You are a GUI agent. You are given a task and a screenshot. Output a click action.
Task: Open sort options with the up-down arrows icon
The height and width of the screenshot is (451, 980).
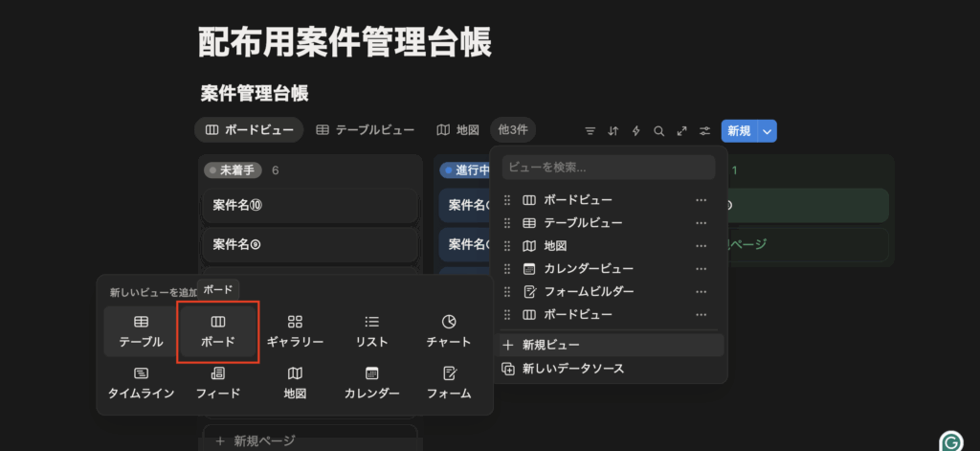point(613,130)
